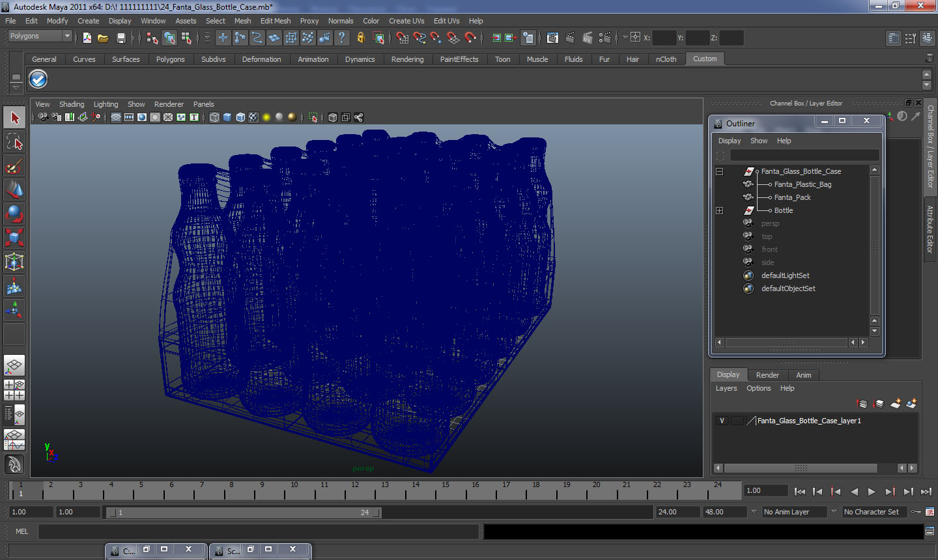The image size is (938, 560).
Task: Toggle construction history on/off icon
Action: pos(528,38)
